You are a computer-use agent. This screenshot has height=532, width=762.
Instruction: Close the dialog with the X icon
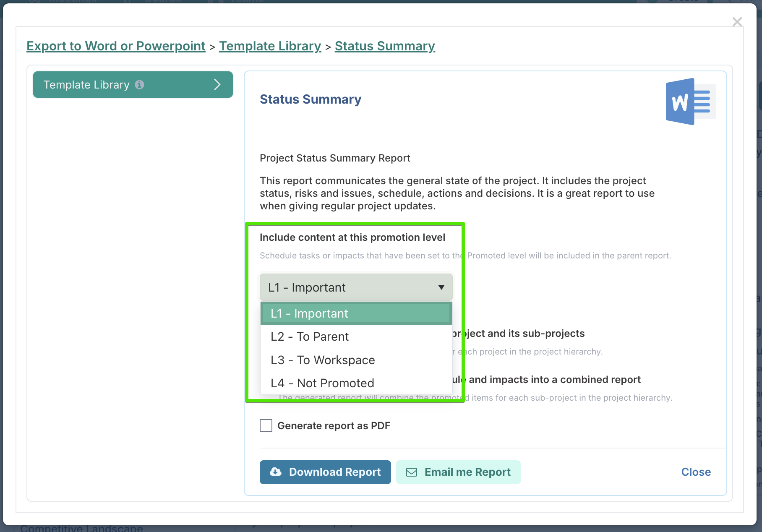pos(737,22)
